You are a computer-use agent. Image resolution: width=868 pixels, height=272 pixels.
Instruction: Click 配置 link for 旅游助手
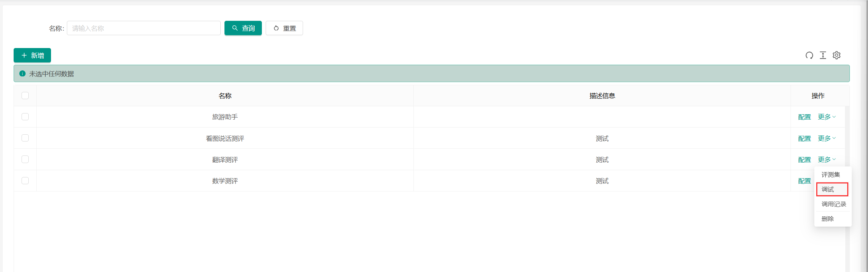click(805, 117)
